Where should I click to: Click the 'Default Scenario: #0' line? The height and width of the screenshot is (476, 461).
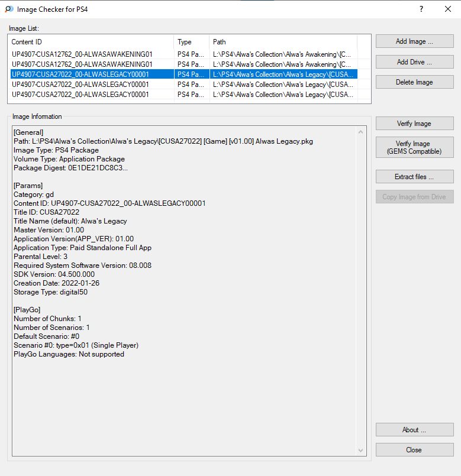point(47,336)
